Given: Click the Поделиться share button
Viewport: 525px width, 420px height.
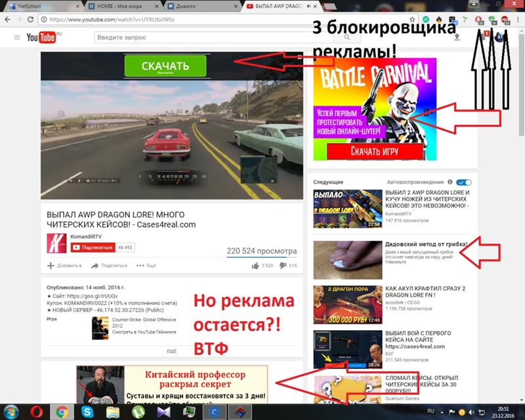Looking at the screenshot, I should (x=109, y=266).
